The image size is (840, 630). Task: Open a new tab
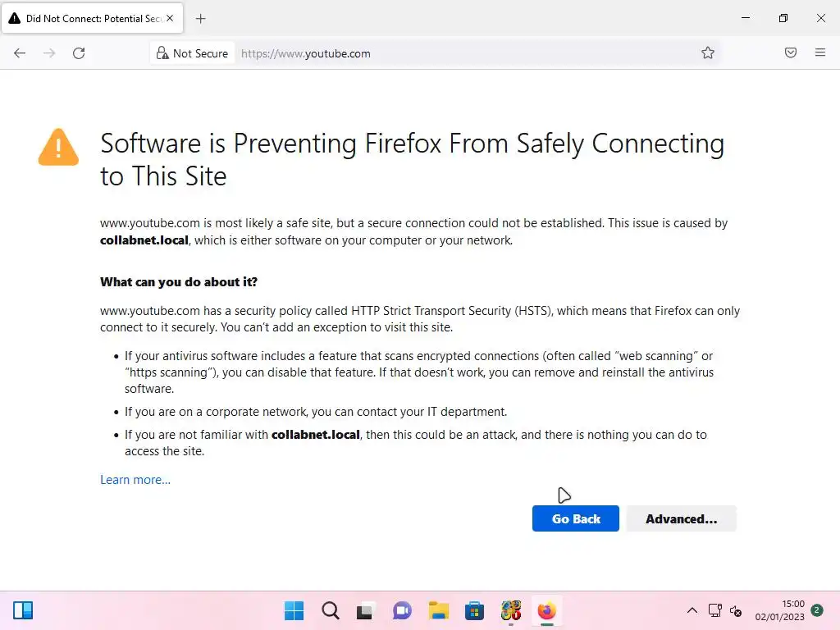click(201, 19)
